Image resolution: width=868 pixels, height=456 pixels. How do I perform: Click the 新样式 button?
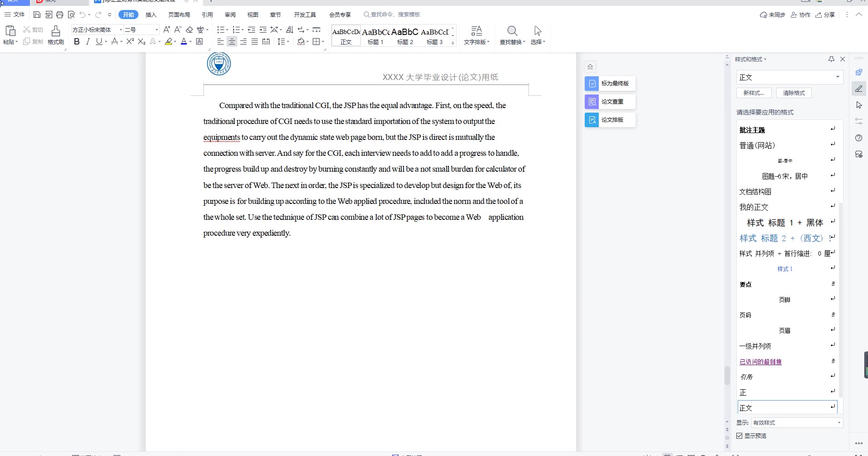(x=754, y=93)
